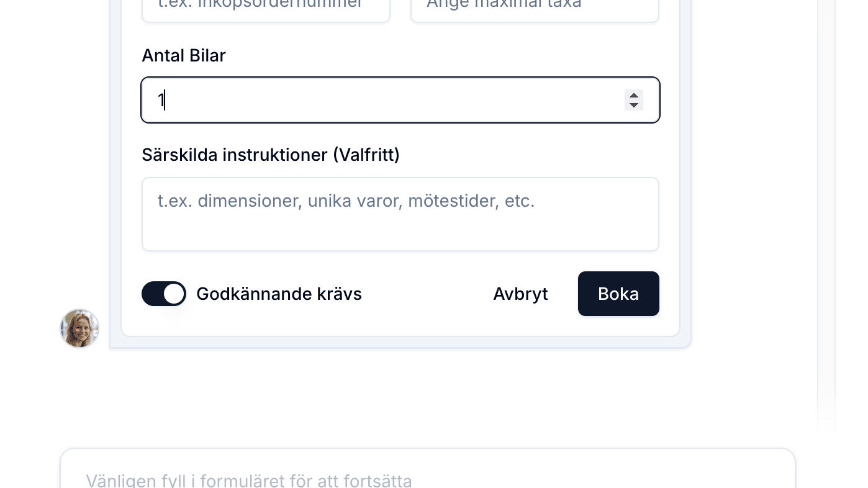Click the Särskilda instruktioner (Valfritt) label
The image size is (868, 488).
(271, 155)
